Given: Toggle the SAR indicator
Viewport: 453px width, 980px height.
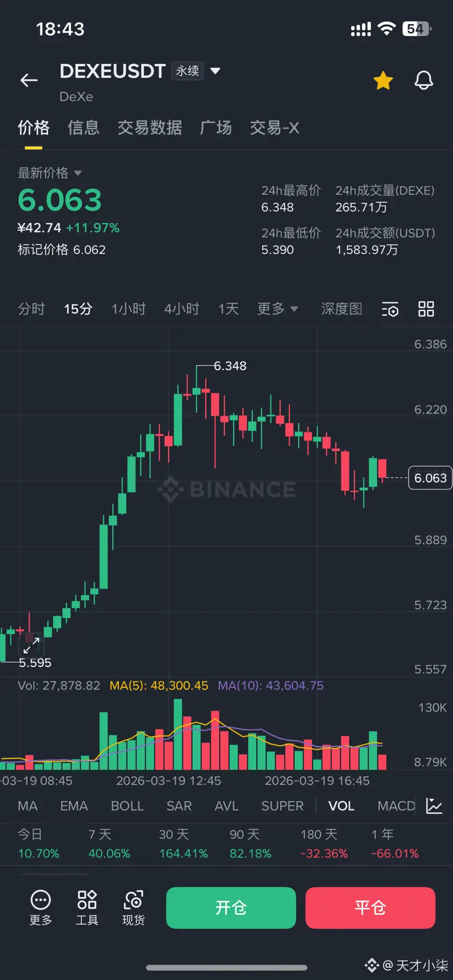Looking at the screenshot, I should coord(179,806).
